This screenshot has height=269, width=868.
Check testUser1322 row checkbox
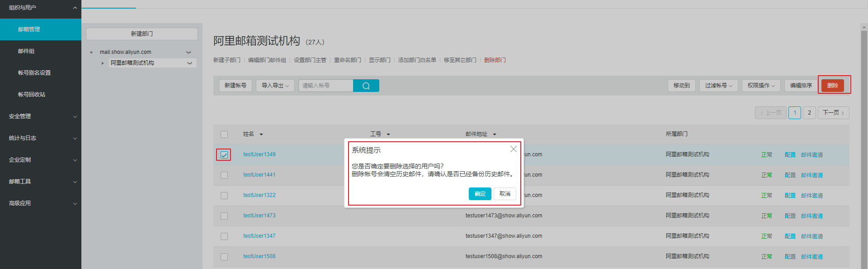coord(224,196)
